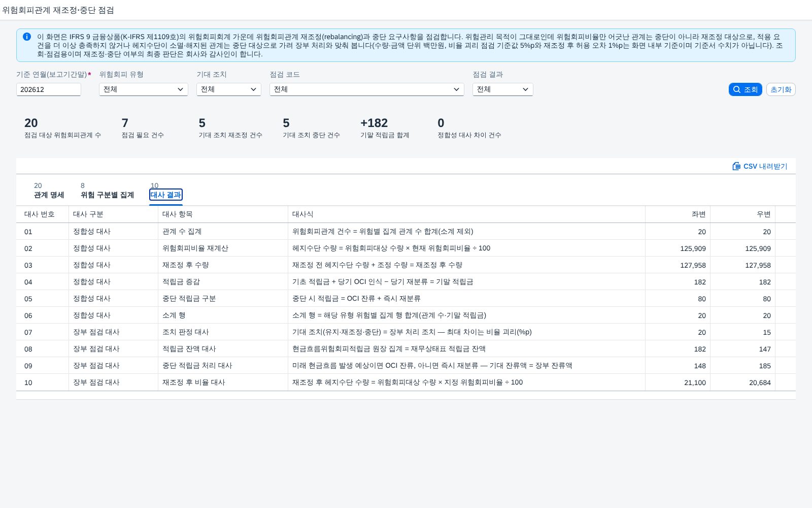Click the 좌변 value 148 in row 09
The width and height of the screenshot is (812, 508).
point(700,366)
